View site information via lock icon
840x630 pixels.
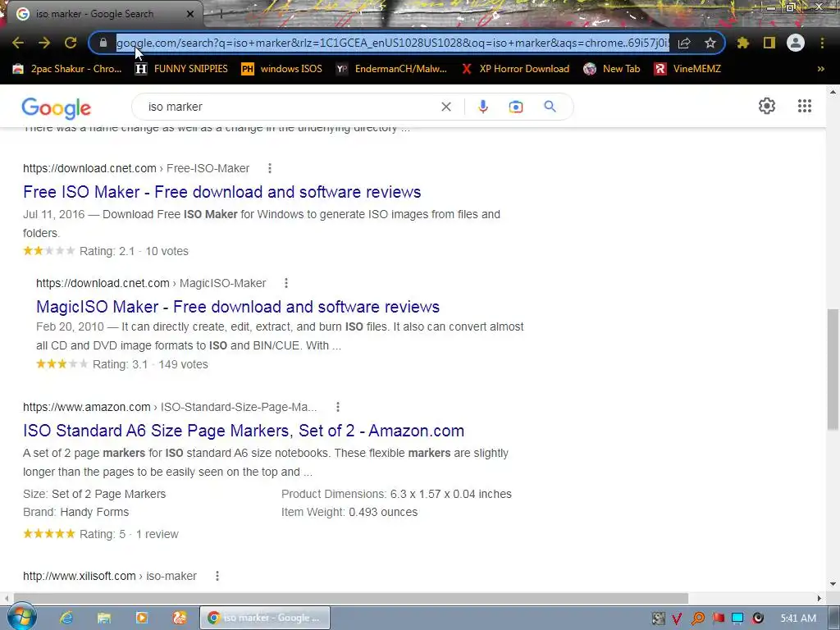(103, 43)
